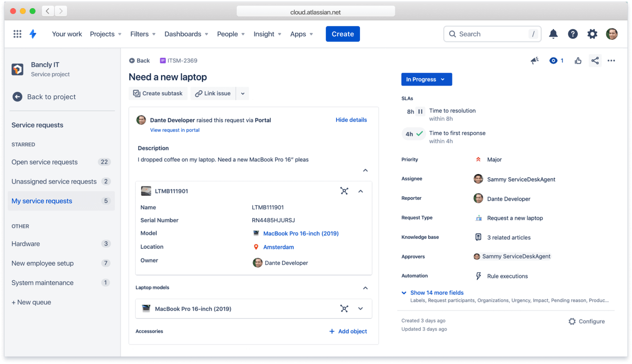Viewport: 632px width, 364px height.
Task: Open LTMB111901 object graph icon
Action: 344,191
